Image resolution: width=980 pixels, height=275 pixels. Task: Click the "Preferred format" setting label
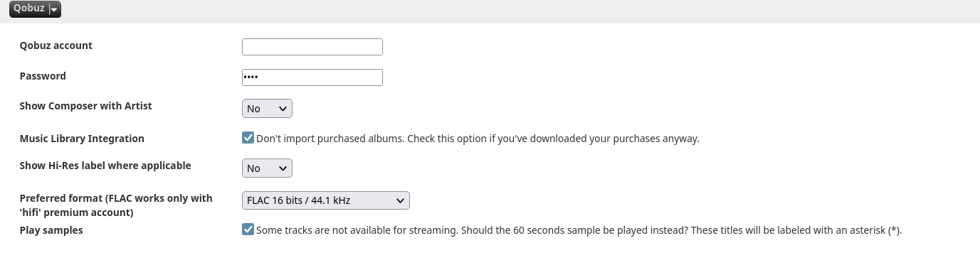(x=116, y=205)
